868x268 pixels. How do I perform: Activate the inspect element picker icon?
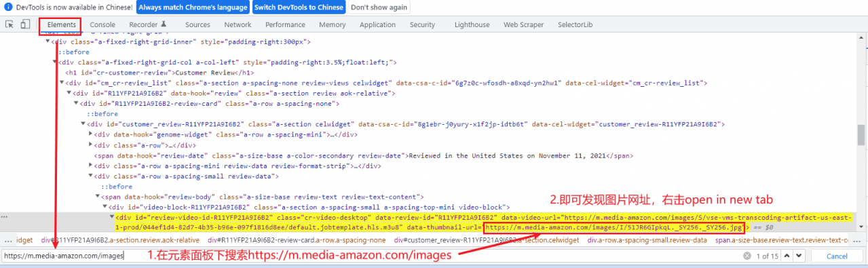pyautogui.click(x=10, y=24)
